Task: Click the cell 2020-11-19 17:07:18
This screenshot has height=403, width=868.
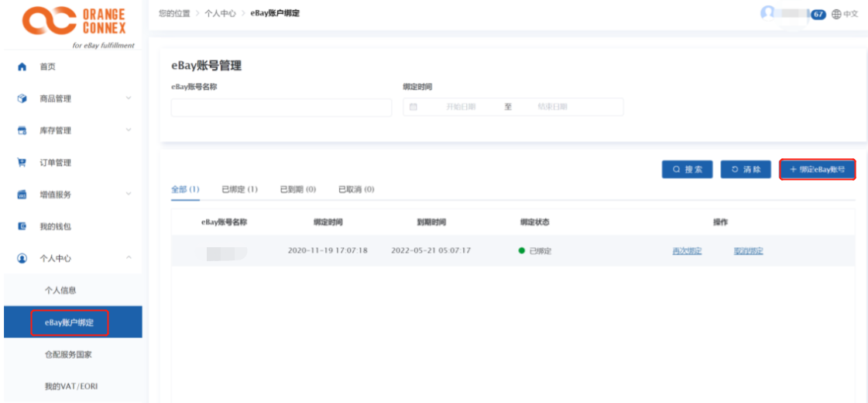Action: coord(328,250)
